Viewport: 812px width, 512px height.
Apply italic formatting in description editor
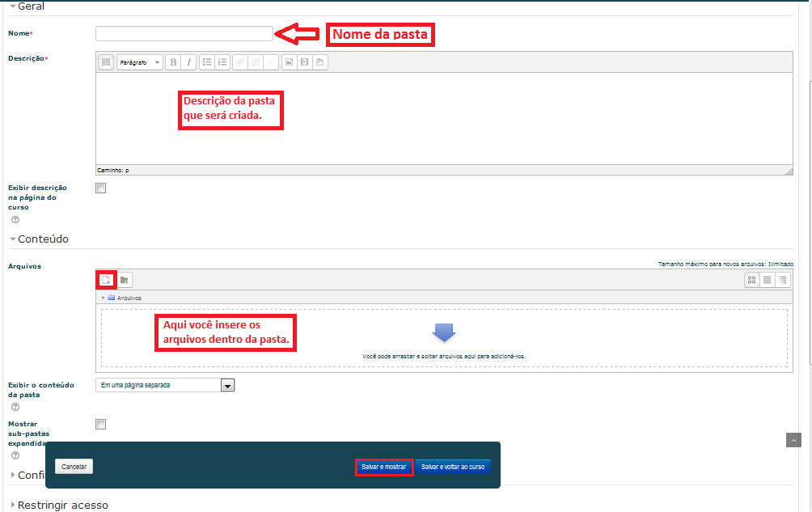click(x=188, y=62)
